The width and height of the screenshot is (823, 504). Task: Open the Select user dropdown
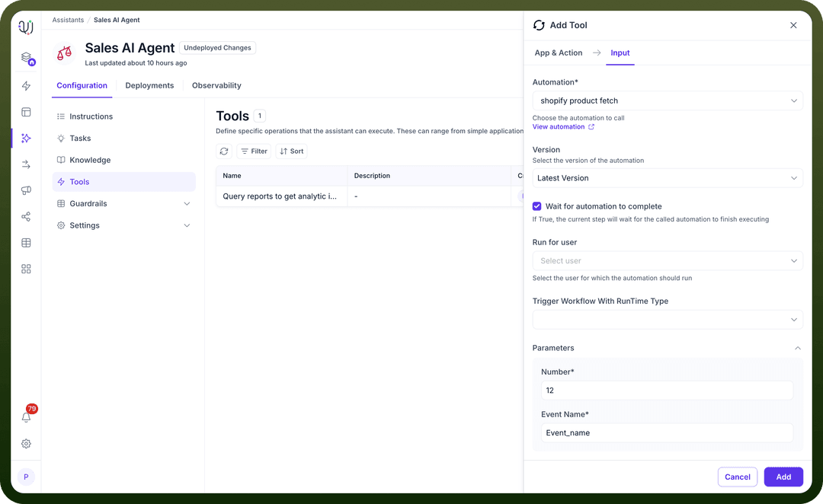(x=668, y=260)
